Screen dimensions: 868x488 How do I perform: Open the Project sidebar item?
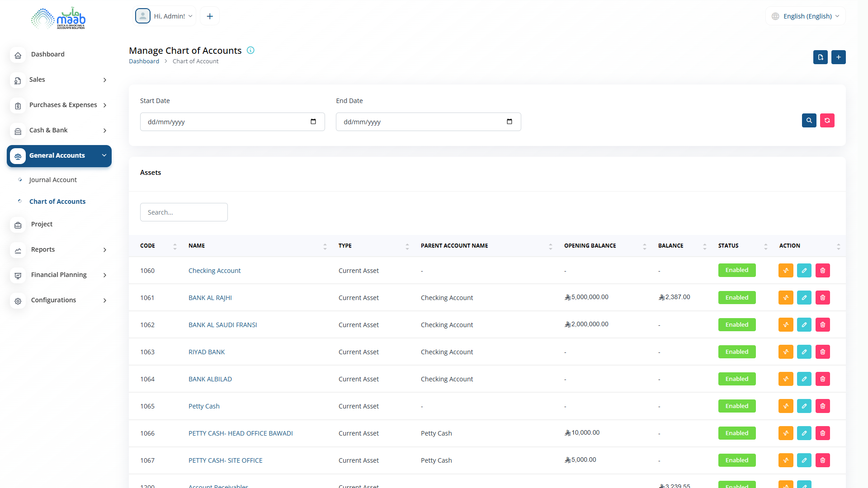pos(42,224)
